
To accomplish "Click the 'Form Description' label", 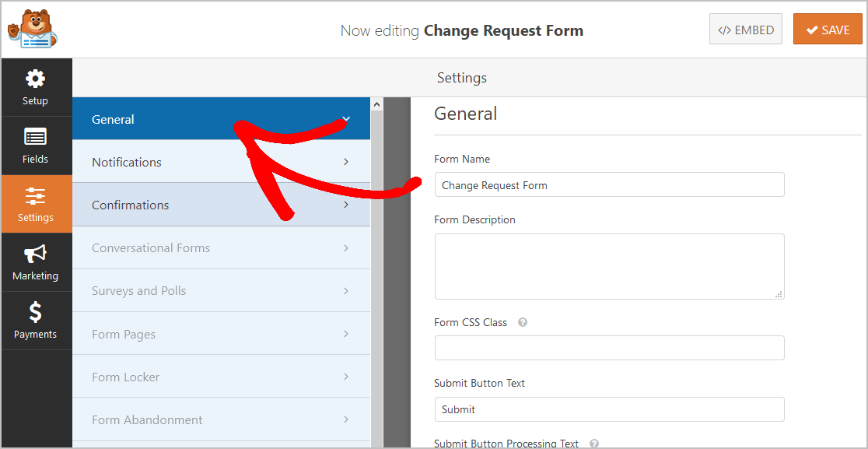I will [x=475, y=219].
